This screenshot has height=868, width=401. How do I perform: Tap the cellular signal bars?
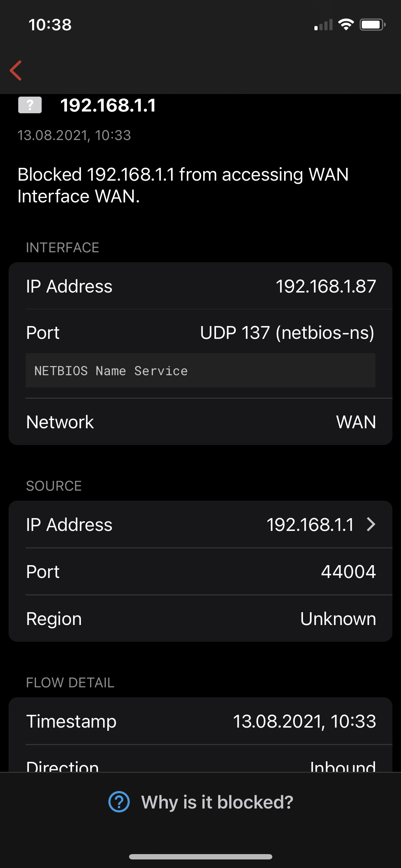(x=323, y=25)
